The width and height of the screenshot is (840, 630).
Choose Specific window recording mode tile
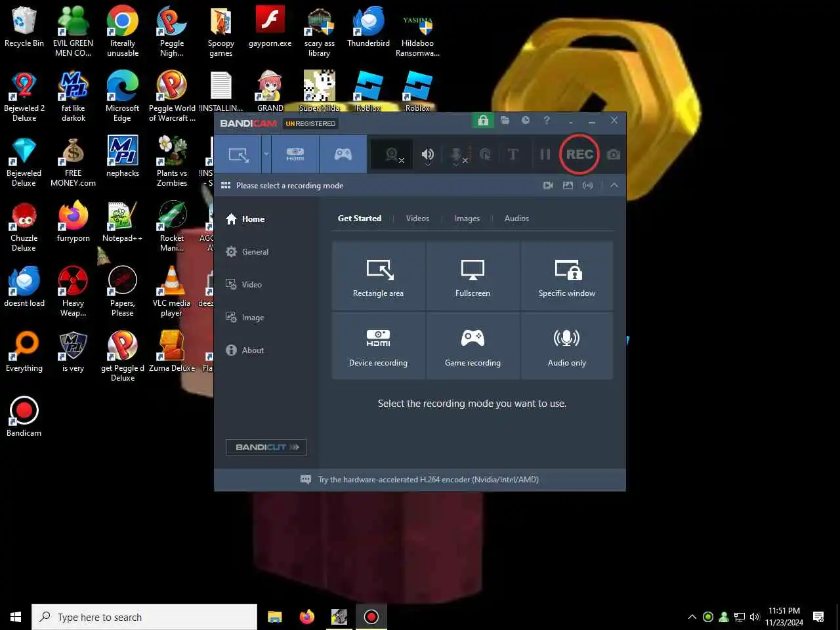point(567,276)
